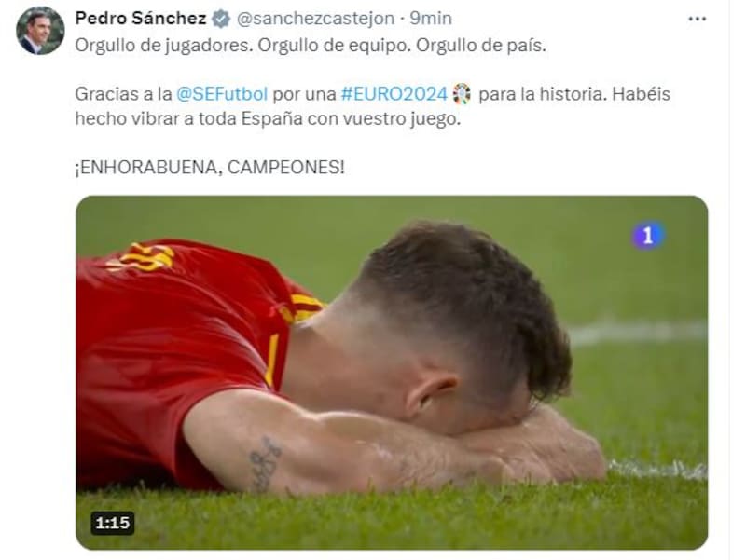Open the 9min timestamp link

[431, 19]
